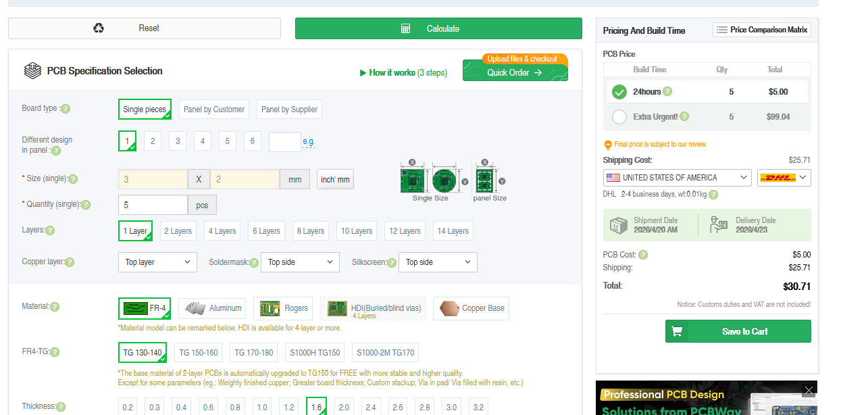
Task: Select HDI (Buried/blind vias) material
Action: click(373, 308)
